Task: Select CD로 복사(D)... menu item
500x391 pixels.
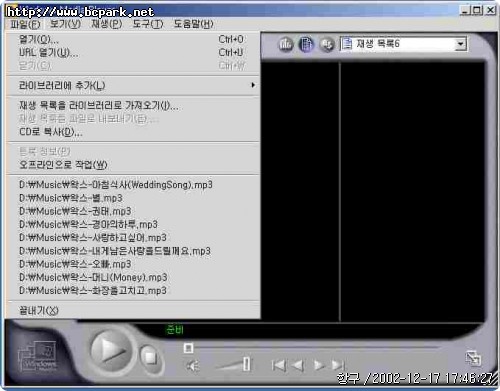Action: 133,132
